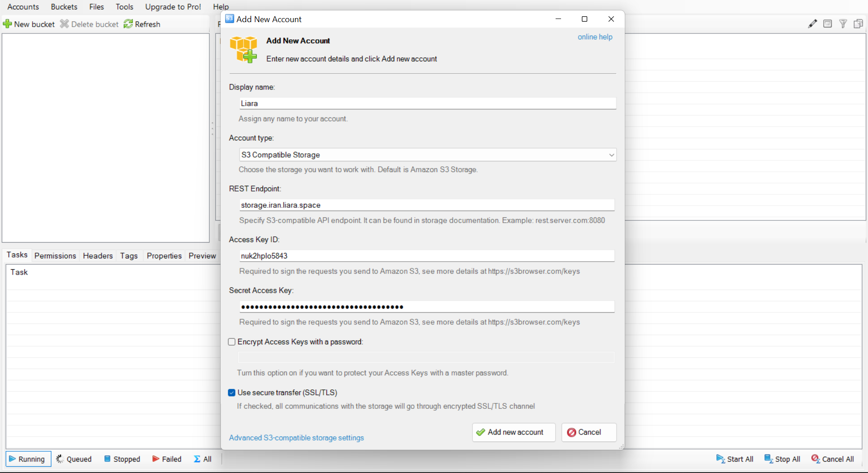Click the pencil edit icon in the top-right toolbar

[x=812, y=24]
